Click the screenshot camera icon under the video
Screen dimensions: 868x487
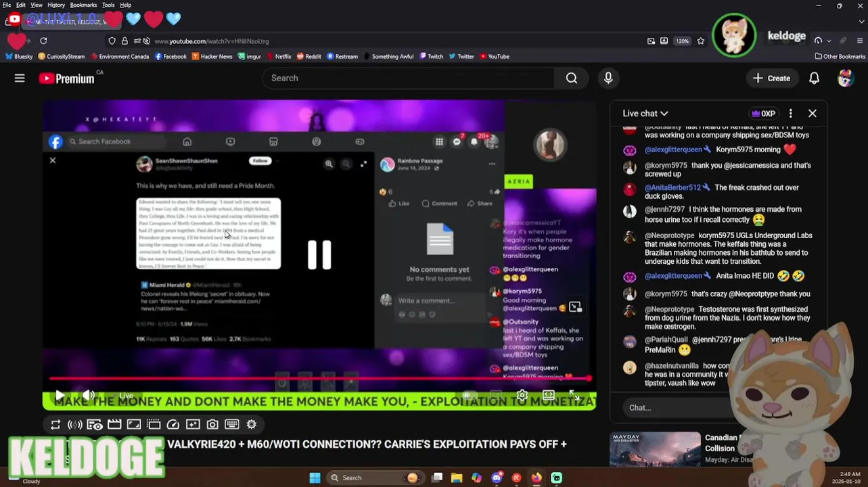(x=212, y=424)
